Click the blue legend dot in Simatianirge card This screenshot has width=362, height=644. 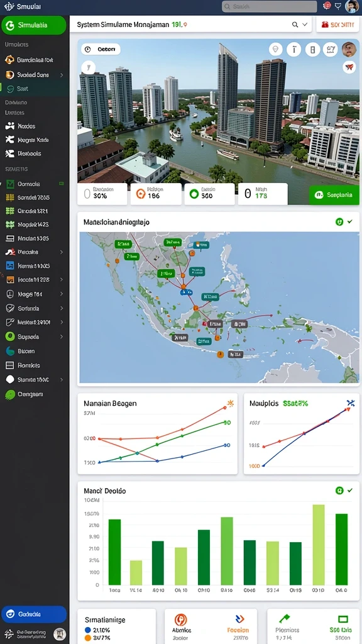[x=87, y=630]
